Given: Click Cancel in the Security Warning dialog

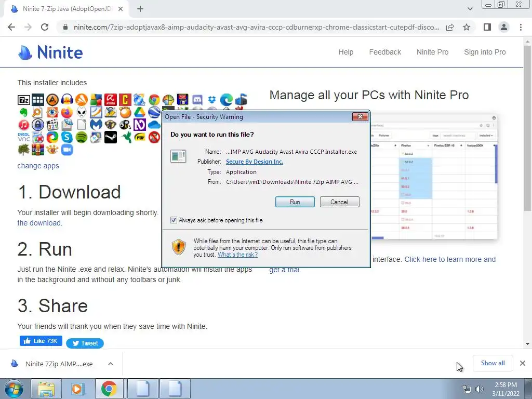Looking at the screenshot, I should tap(339, 202).
